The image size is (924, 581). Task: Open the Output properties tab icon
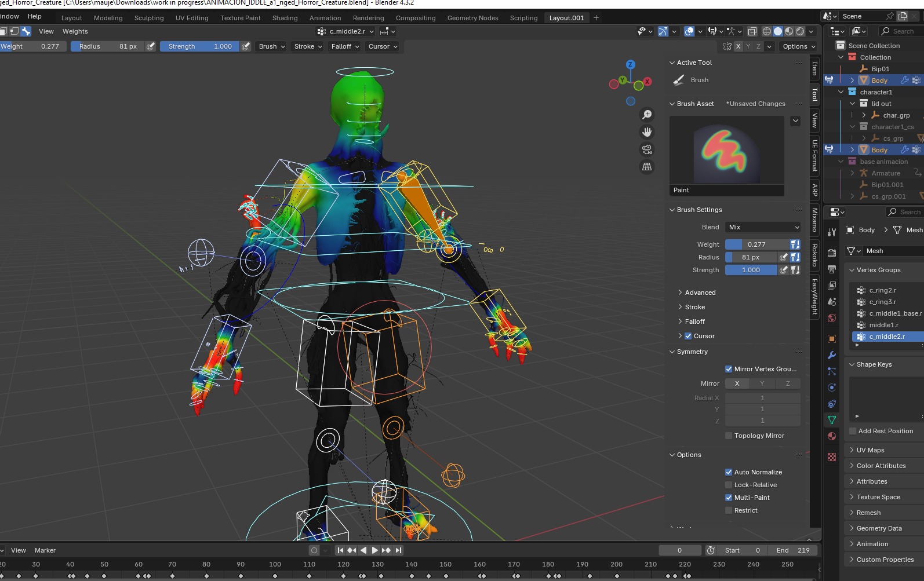[x=832, y=269]
